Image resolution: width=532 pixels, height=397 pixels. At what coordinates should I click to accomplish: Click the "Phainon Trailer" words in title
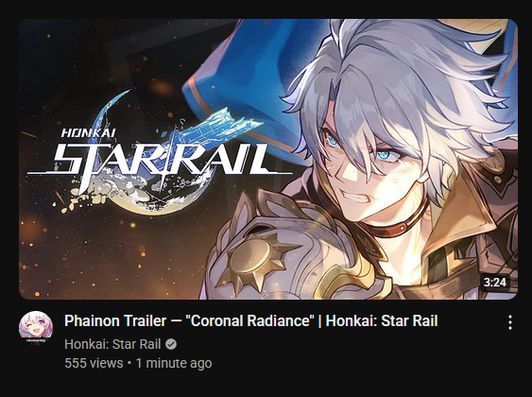coord(115,321)
